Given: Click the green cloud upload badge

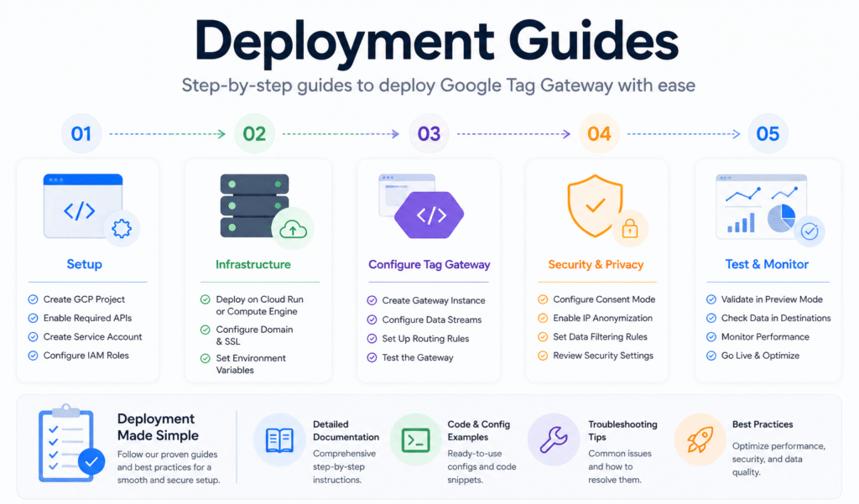Looking at the screenshot, I should pos(293,230).
